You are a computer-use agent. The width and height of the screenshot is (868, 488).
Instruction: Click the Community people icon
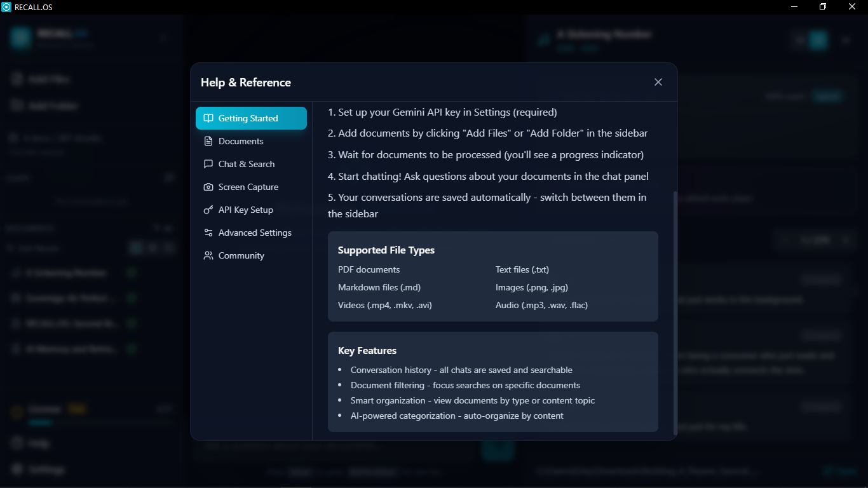[x=208, y=255]
